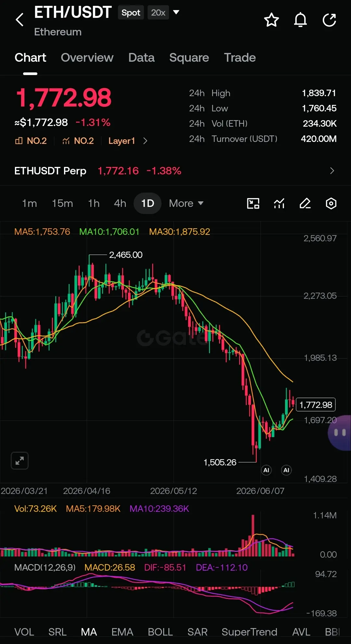Tap the right AI marker on chart
The height and width of the screenshot is (644, 351).
pyautogui.click(x=286, y=470)
